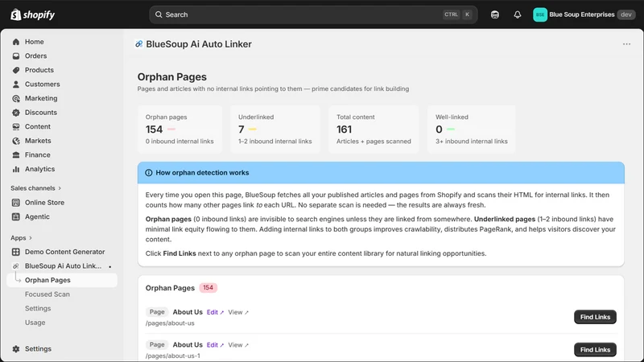Open Blue Soup Enterprises account menu
The width and height of the screenshot is (644, 362).
[584, 14]
